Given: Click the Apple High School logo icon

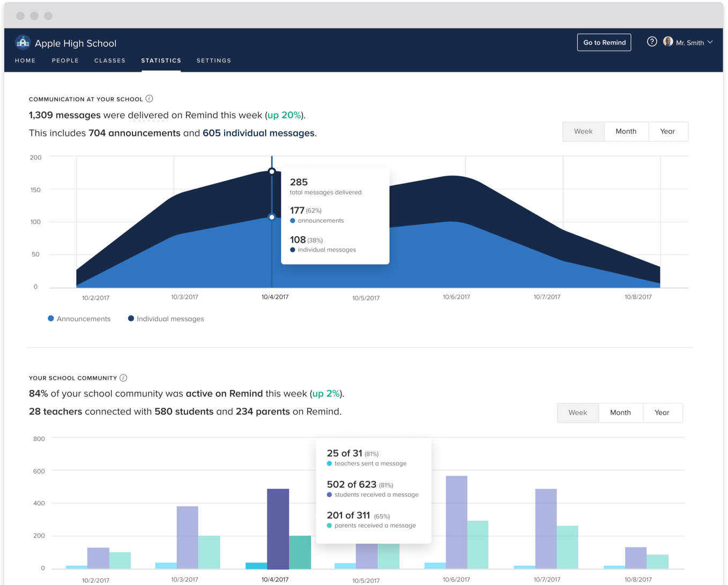Looking at the screenshot, I should pos(23,42).
